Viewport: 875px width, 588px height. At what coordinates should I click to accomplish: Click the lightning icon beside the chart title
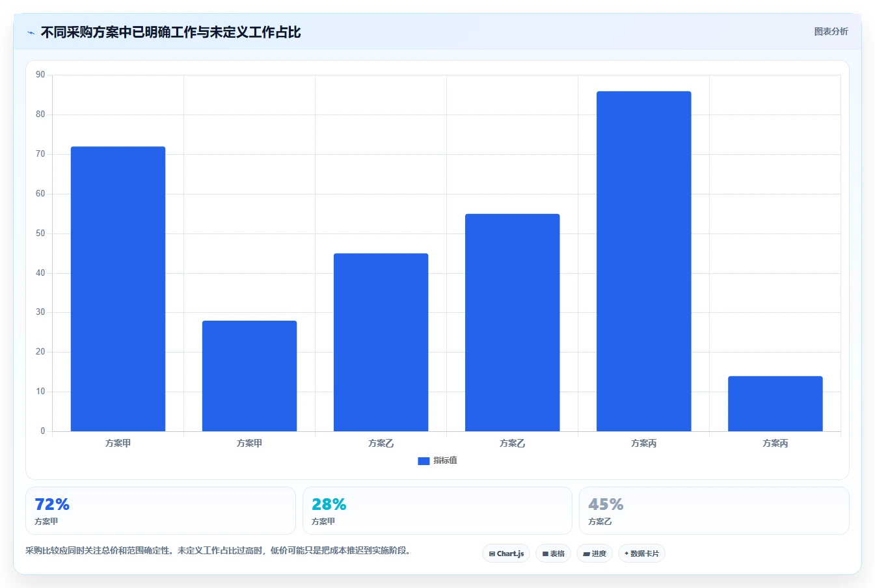[x=31, y=33]
